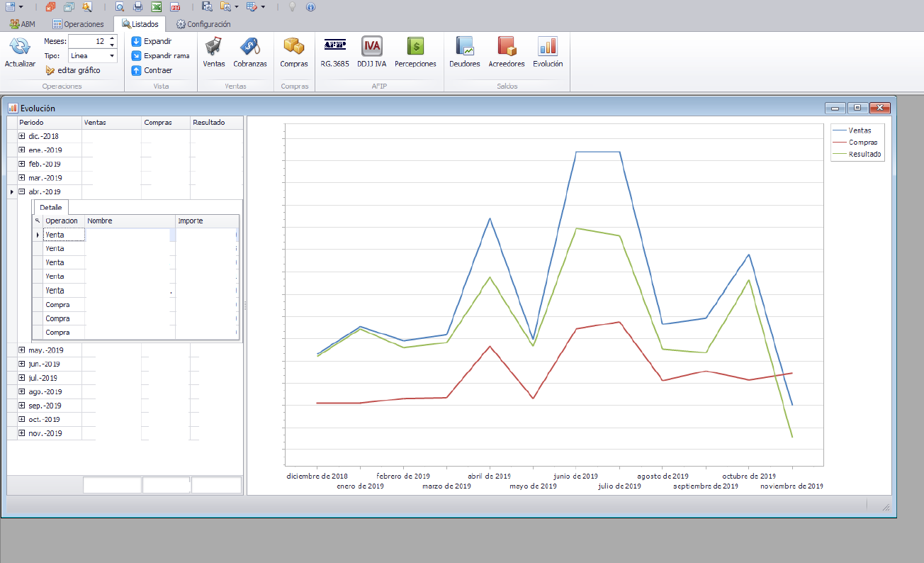Open the Configuración ribbon tab
The width and height of the screenshot is (924, 563).
point(203,24)
